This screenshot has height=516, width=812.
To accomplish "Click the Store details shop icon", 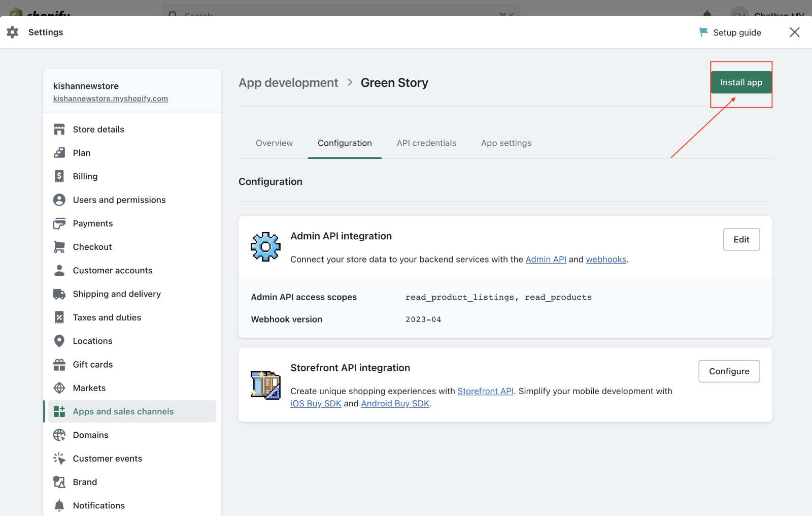I will (x=59, y=130).
